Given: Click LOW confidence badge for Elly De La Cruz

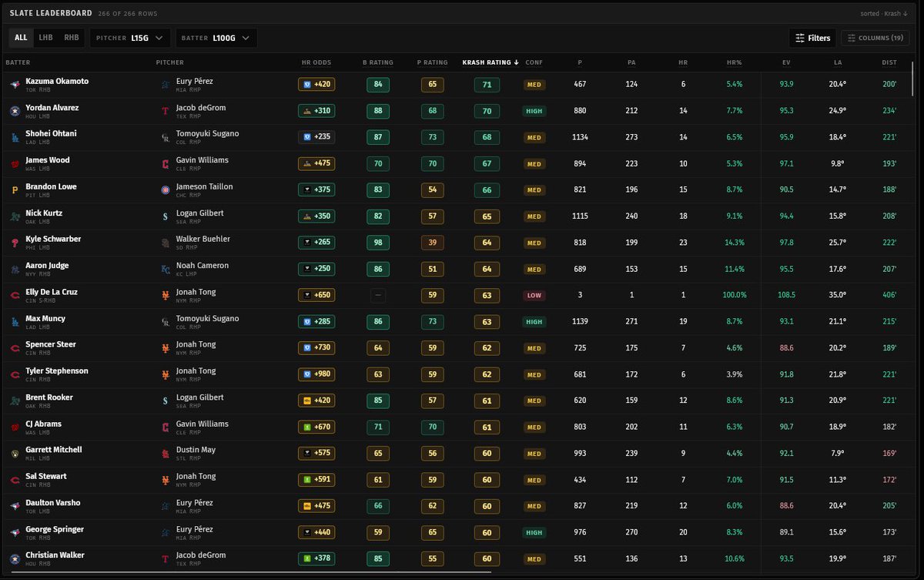Looking at the screenshot, I should [534, 295].
